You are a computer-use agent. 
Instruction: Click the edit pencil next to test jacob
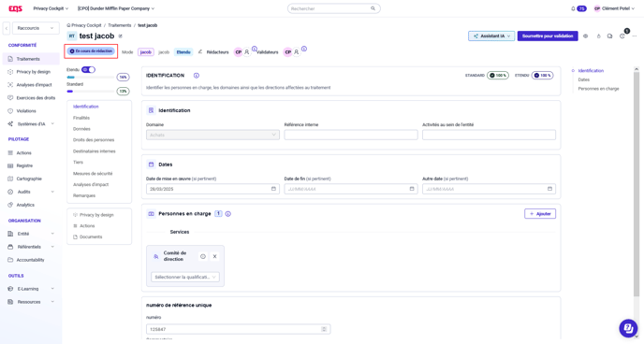point(121,36)
